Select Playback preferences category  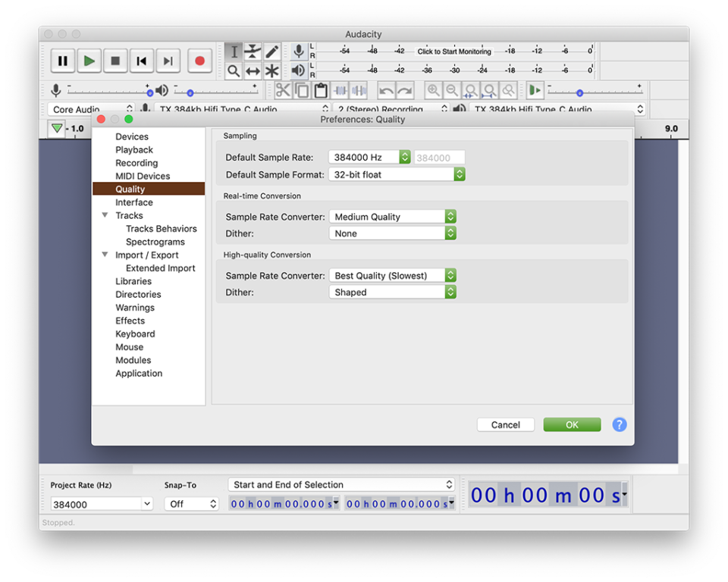pos(134,150)
